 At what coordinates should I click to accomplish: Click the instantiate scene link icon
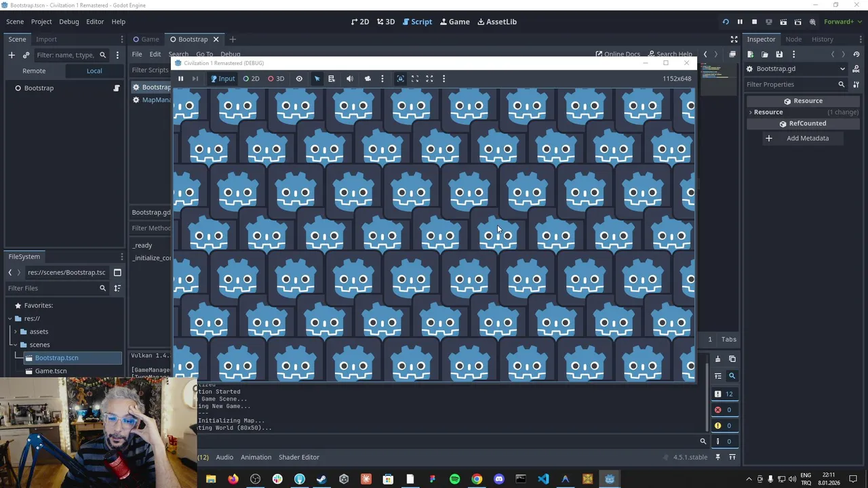(26, 55)
